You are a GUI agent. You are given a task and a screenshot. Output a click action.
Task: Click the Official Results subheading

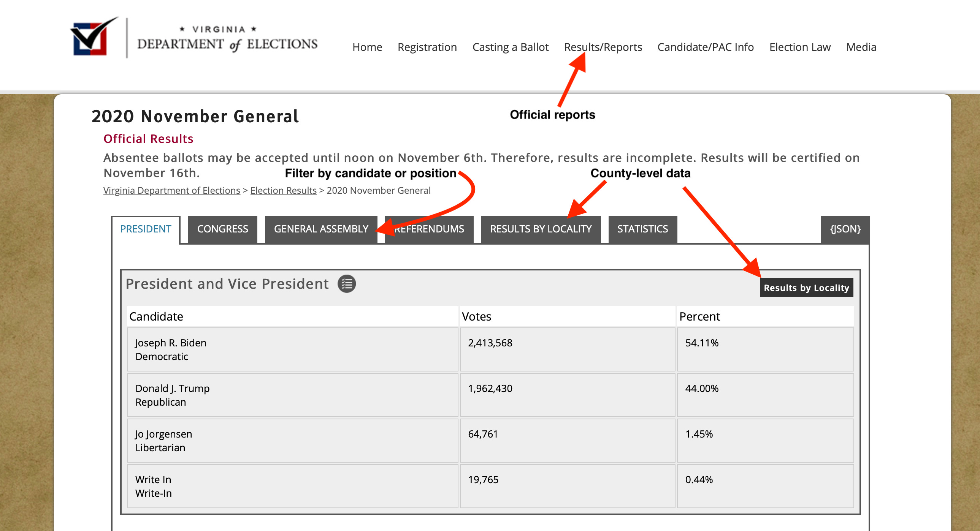pos(148,139)
